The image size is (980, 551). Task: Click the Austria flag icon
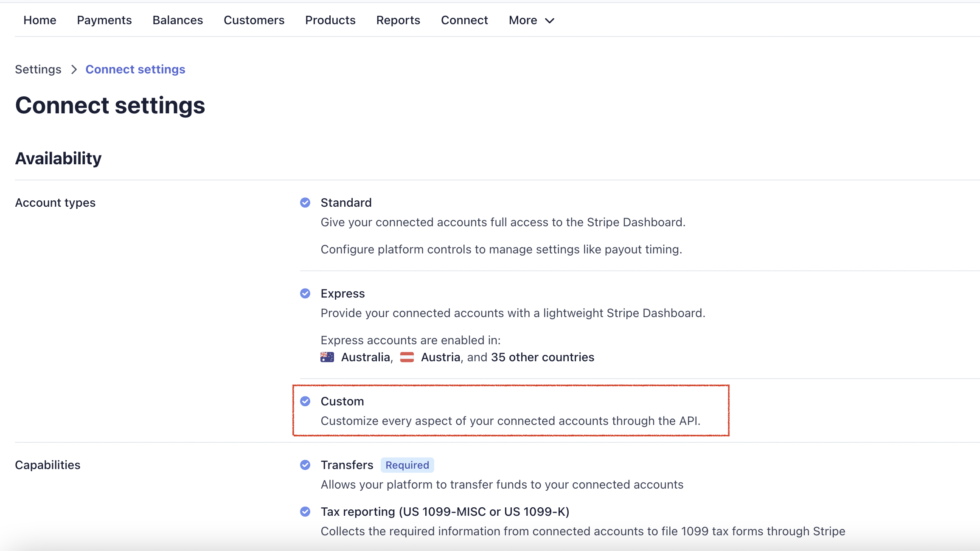pos(407,357)
